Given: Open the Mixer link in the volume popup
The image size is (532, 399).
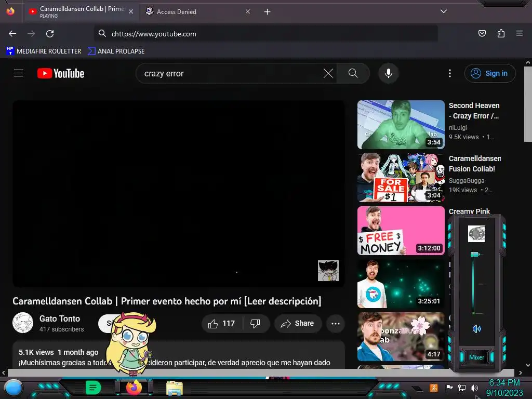Looking at the screenshot, I should coord(476,357).
